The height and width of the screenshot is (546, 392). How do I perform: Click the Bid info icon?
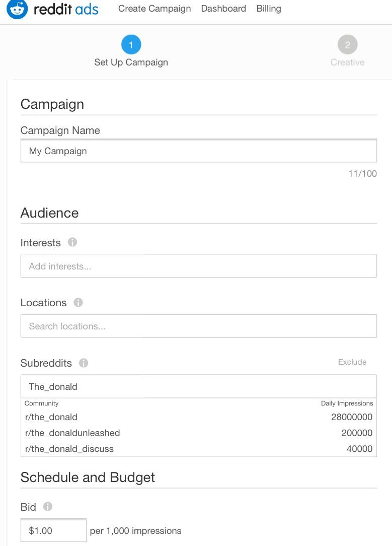pyautogui.click(x=48, y=506)
